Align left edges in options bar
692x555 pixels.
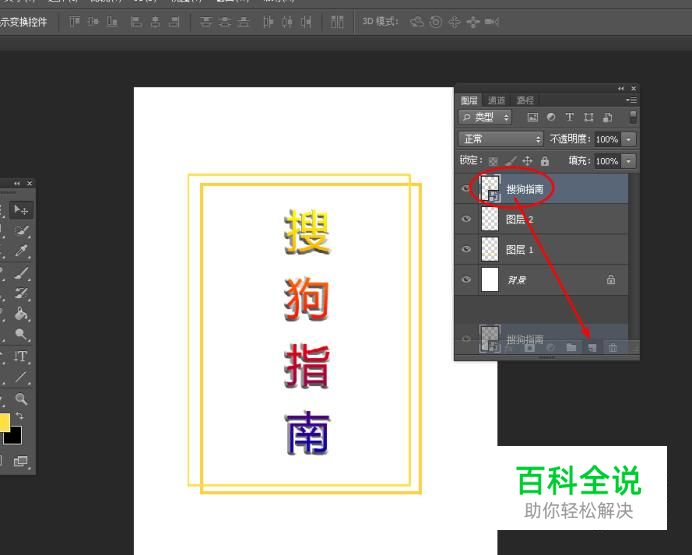[136, 22]
